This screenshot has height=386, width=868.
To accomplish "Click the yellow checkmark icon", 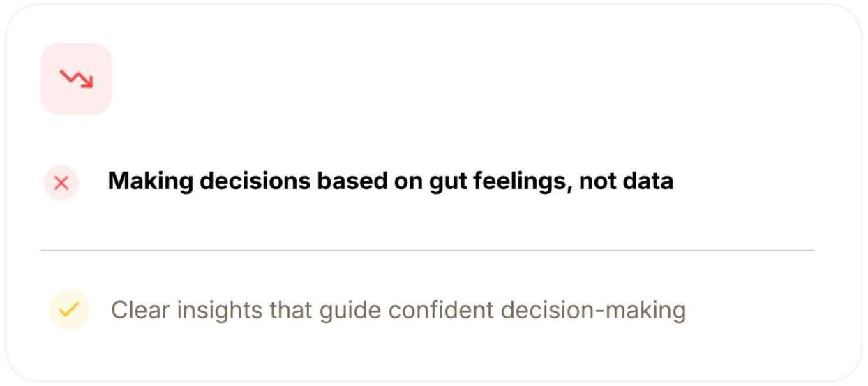I will point(68,309).
